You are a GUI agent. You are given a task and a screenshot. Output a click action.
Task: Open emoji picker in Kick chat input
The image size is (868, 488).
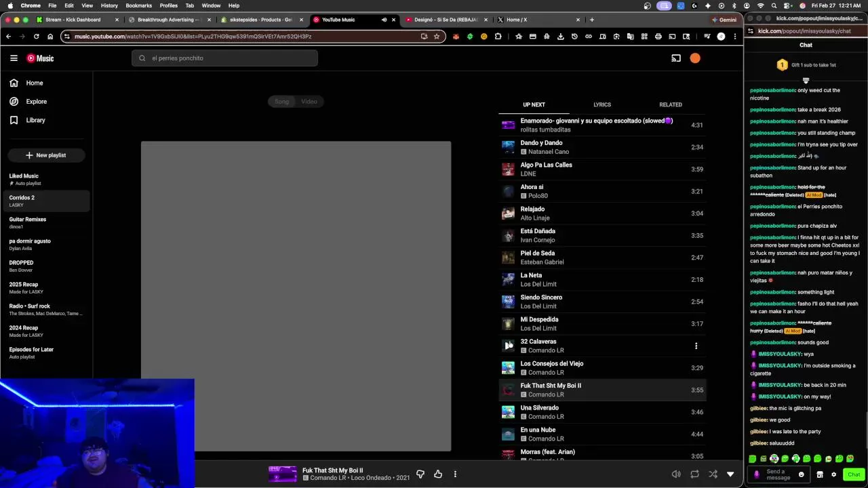[x=801, y=474]
